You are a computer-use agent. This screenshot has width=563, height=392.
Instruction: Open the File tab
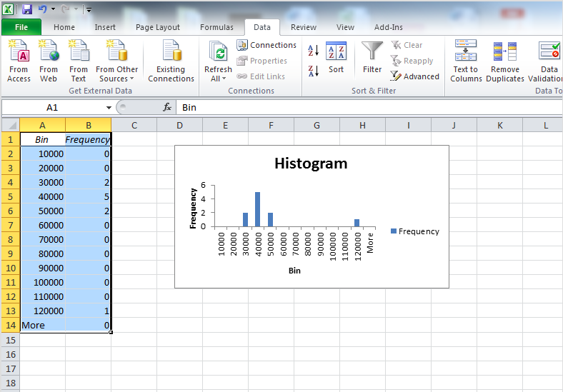point(21,27)
